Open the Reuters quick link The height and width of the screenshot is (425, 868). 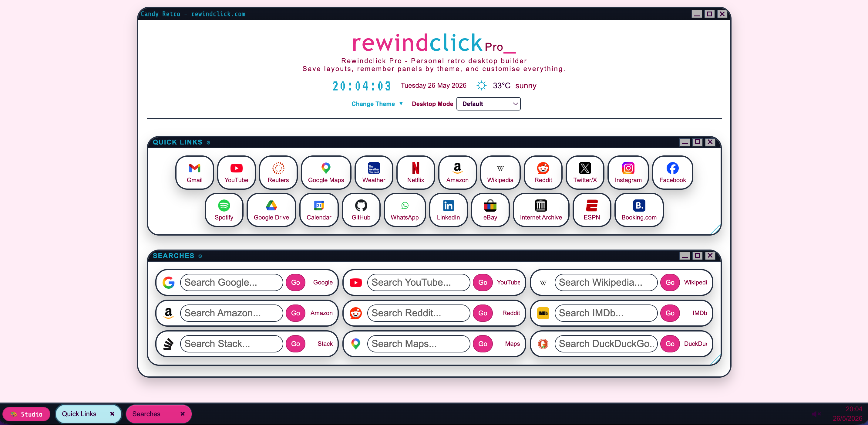(x=278, y=173)
